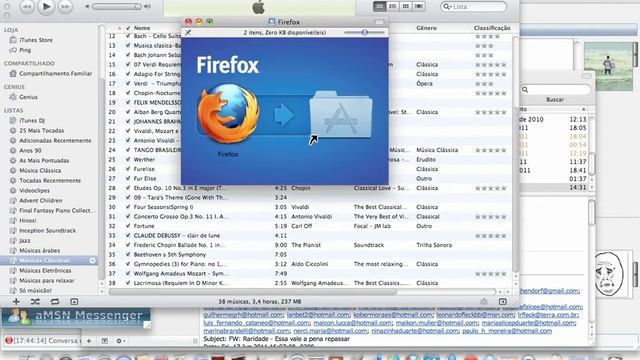Open 25 Mais Tocadas smart playlist
The height and width of the screenshot is (360, 640).
click(42, 131)
